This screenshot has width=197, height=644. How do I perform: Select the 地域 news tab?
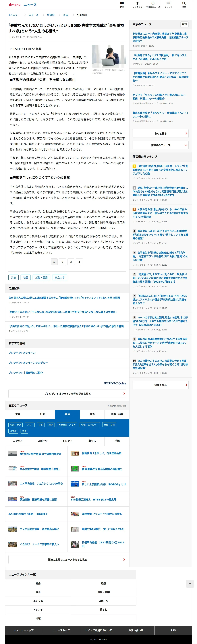117,441
